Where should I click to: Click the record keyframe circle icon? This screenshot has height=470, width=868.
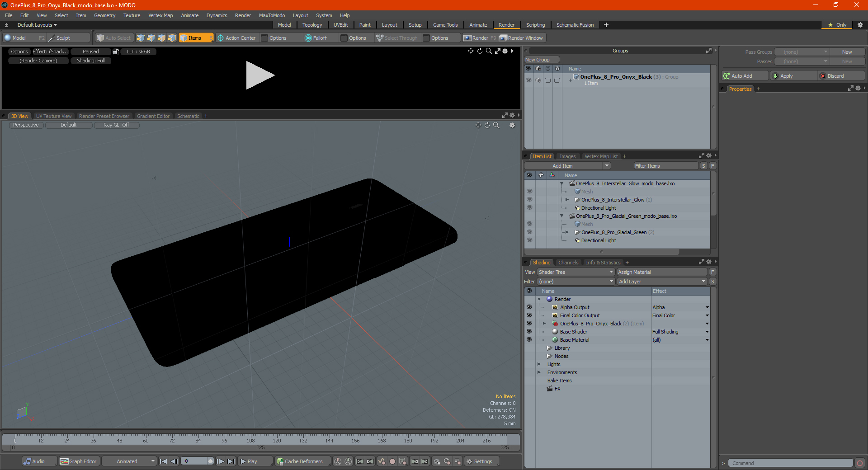[392, 461]
